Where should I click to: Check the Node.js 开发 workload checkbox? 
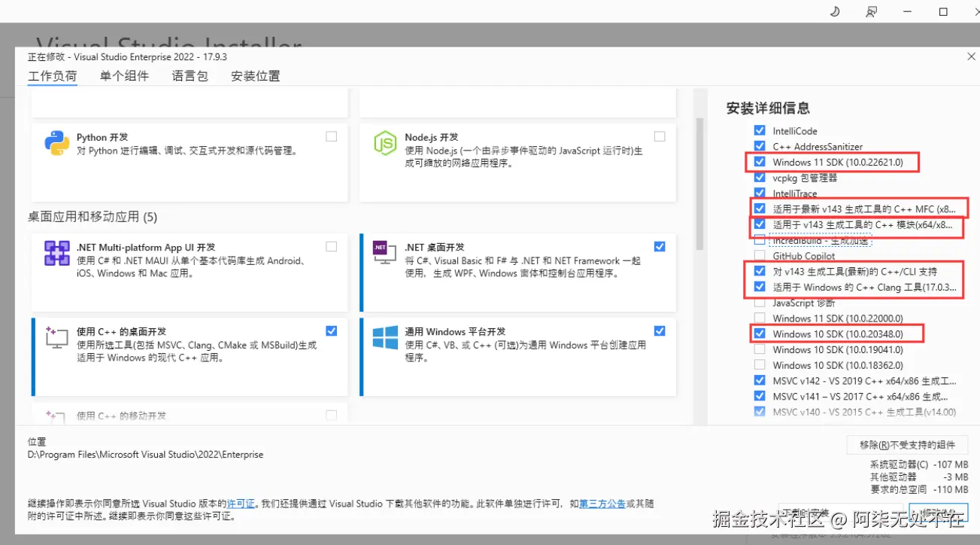pos(660,137)
